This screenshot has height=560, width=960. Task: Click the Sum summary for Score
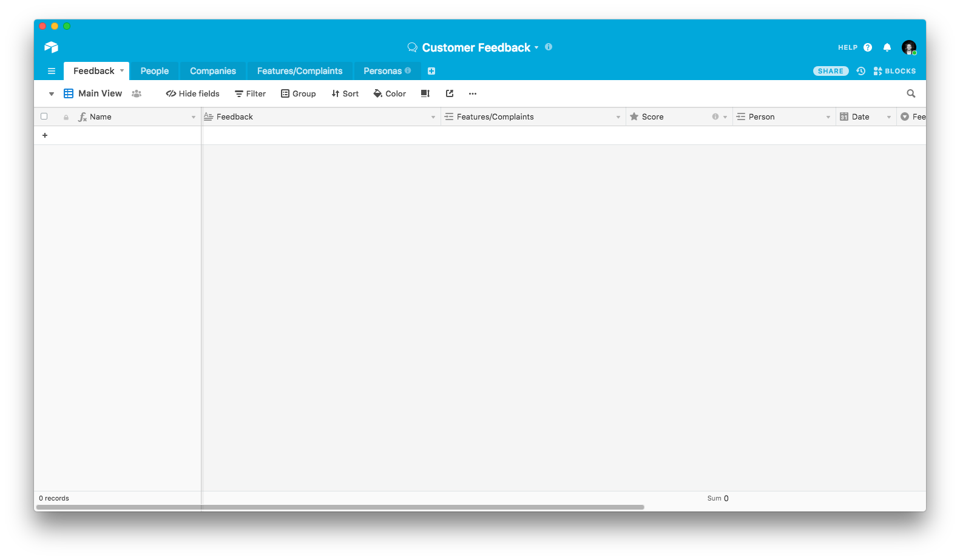tap(718, 498)
